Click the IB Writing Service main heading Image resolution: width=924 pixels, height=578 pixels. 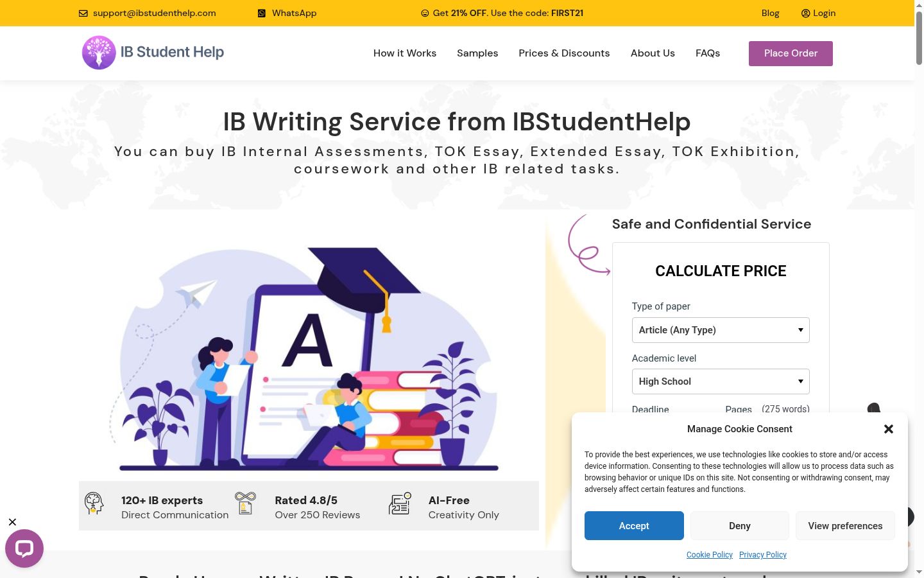coord(457,122)
